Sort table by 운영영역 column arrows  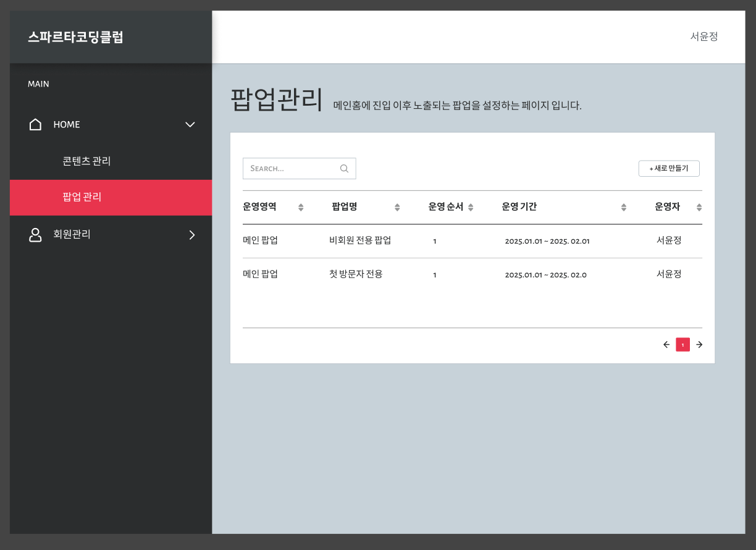click(301, 208)
